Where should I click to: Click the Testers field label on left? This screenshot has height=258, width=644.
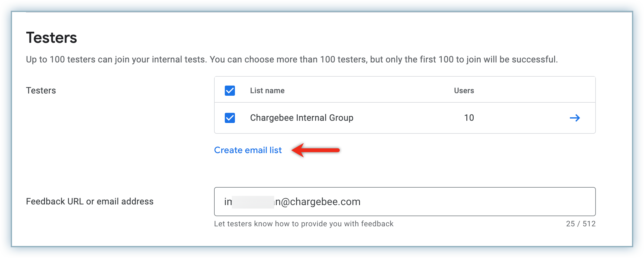(x=41, y=91)
